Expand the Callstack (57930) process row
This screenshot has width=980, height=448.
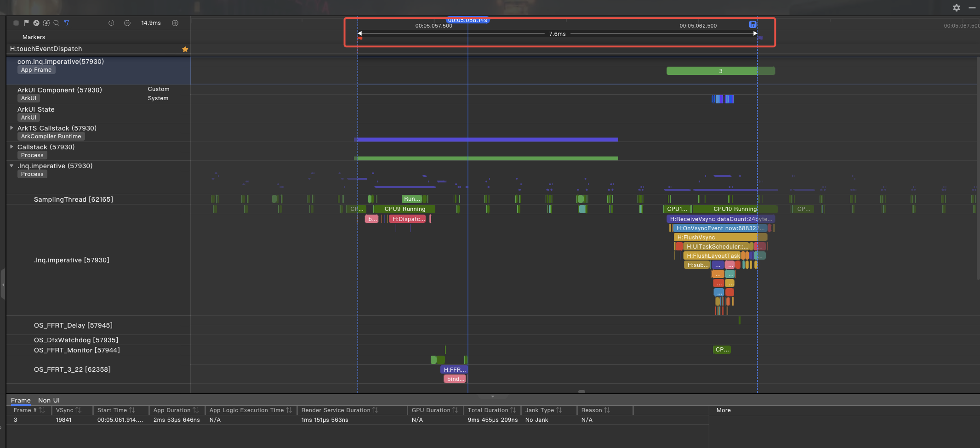tap(11, 147)
